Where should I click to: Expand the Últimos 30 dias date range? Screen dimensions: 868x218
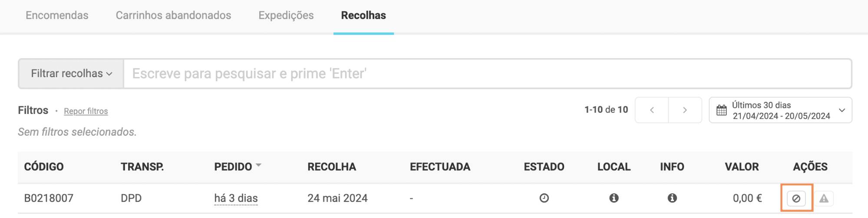[842, 110]
